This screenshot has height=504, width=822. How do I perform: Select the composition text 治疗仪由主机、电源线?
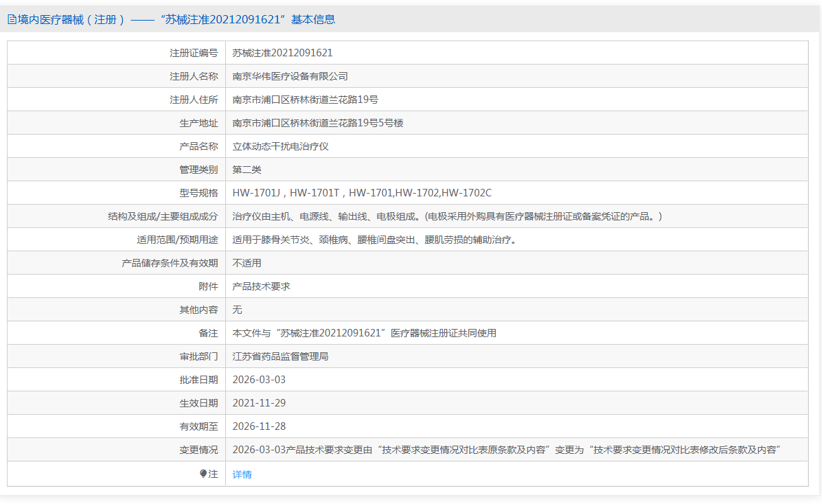coord(448,216)
